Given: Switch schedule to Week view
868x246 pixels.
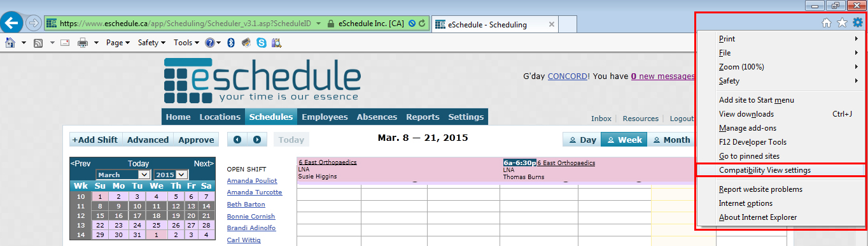Looking at the screenshot, I should coord(623,140).
